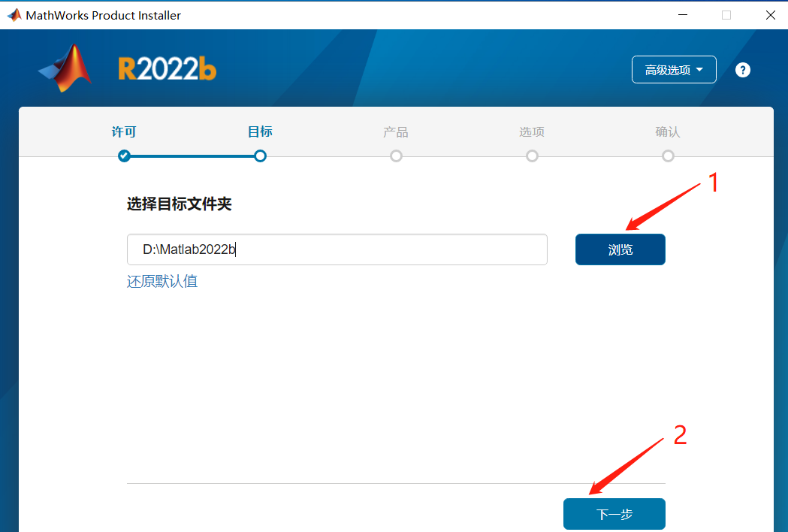This screenshot has height=532, width=788.
Task: Click the 浏览 browse button
Action: click(620, 249)
